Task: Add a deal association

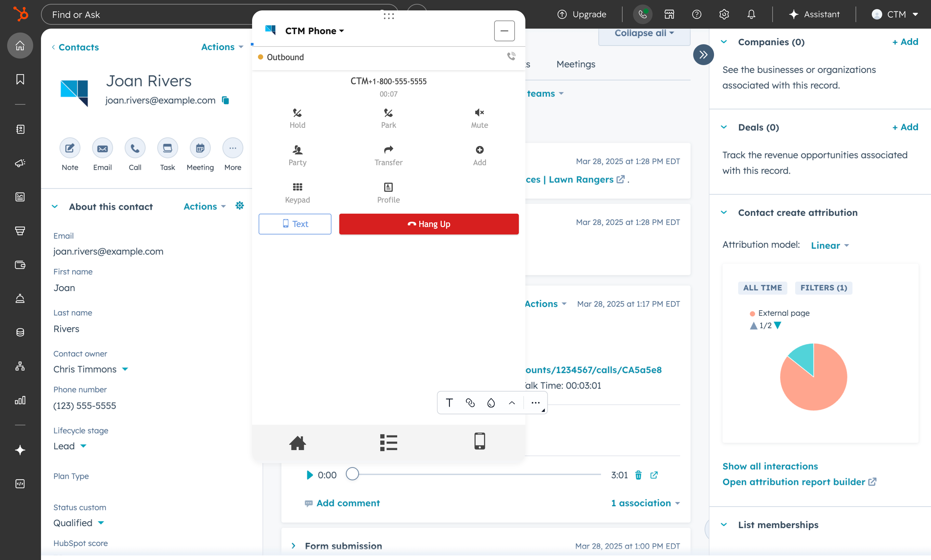Action: 905,127
